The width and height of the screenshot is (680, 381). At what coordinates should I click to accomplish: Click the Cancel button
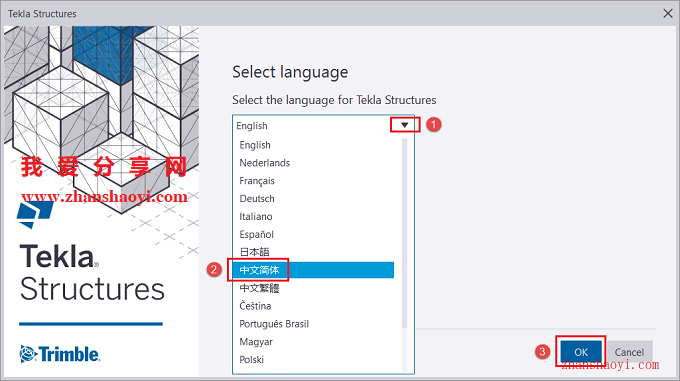coord(629,352)
